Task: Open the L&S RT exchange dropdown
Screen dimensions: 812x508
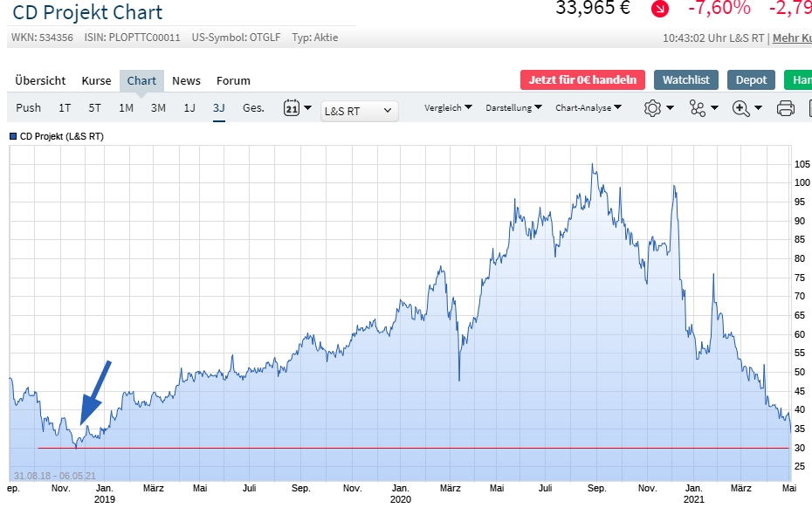Action: [359, 111]
